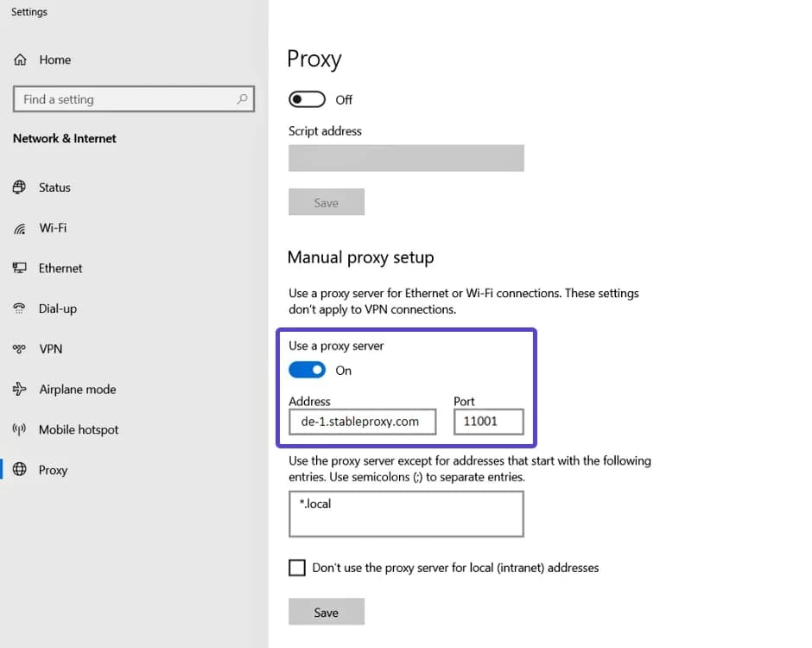Click the search magnifier in Find a setting
Screen dimensions: 812x648
click(243, 98)
